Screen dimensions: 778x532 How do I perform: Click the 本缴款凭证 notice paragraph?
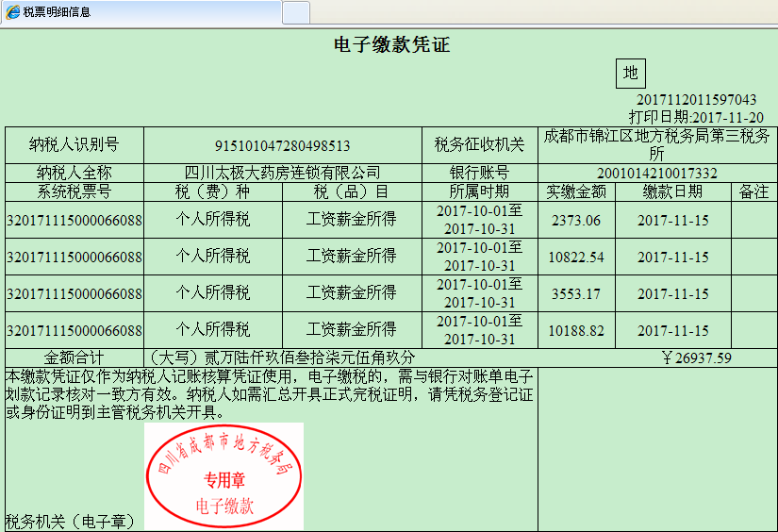click(270, 394)
